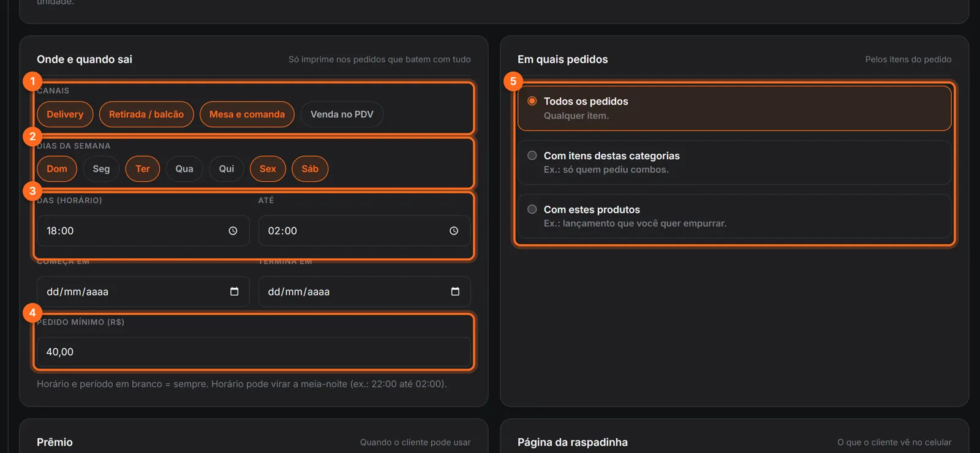Screen dimensions: 980x453
Task: Click the hint about Horário e período em branco
Action: point(242,384)
